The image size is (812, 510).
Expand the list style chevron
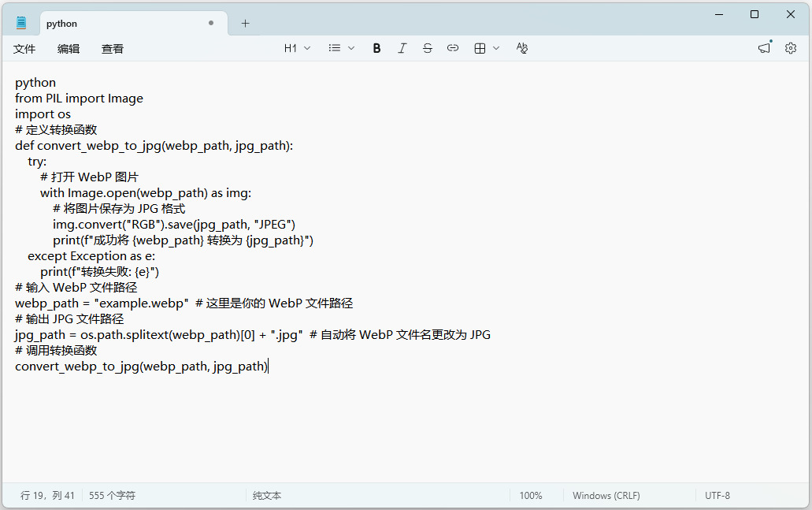(x=351, y=48)
